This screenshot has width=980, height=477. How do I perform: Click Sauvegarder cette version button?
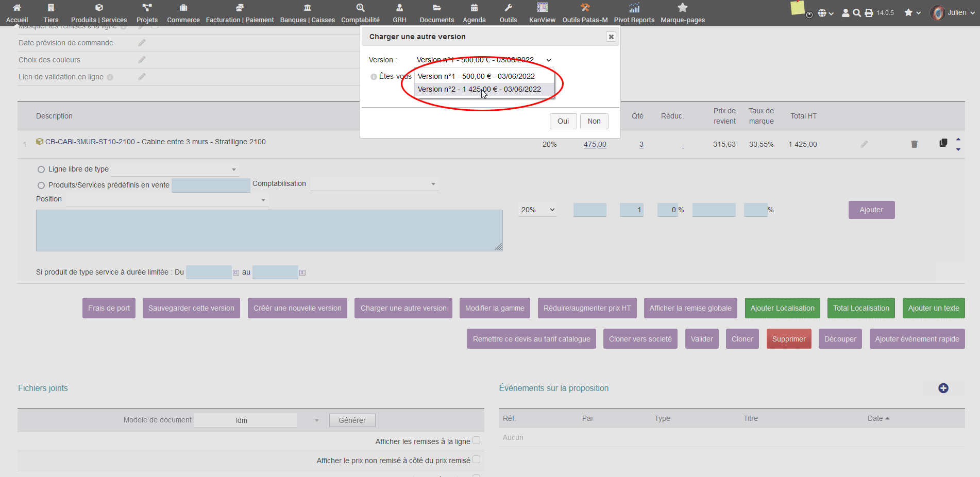[191, 308]
